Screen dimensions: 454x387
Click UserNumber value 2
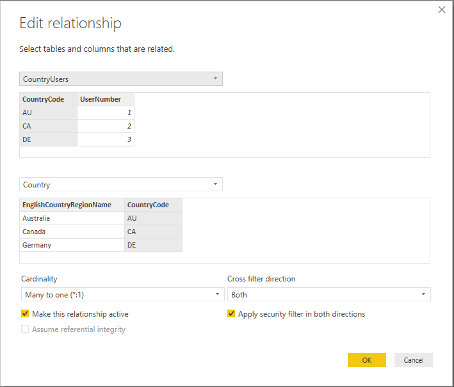click(106, 126)
